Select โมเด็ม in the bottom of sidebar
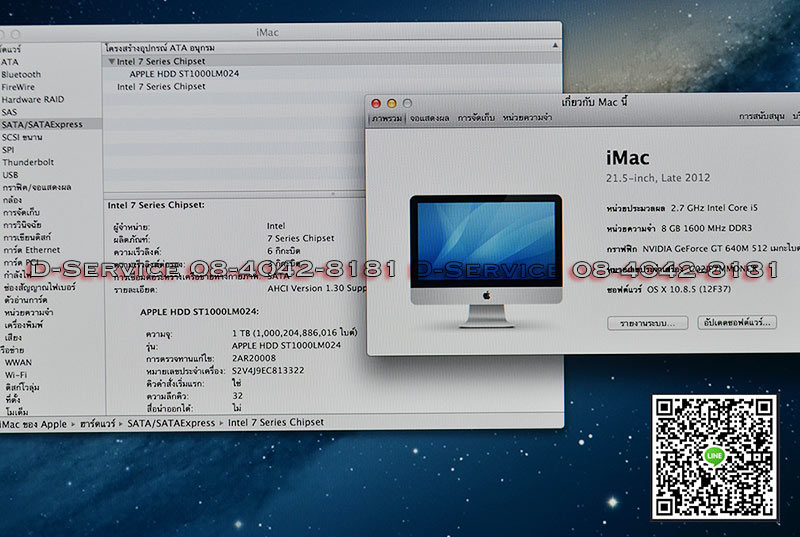This screenshot has height=537, width=800. 17,412
